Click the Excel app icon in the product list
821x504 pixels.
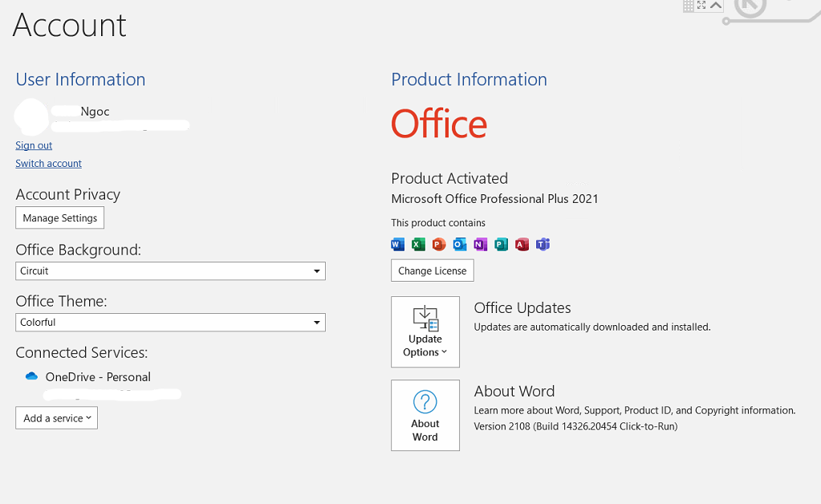point(418,245)
